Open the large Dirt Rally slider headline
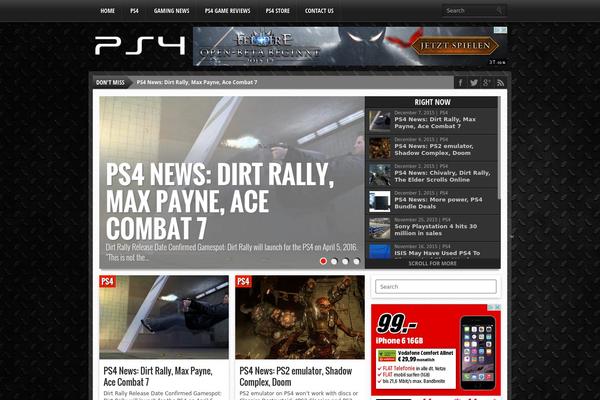 220,201
